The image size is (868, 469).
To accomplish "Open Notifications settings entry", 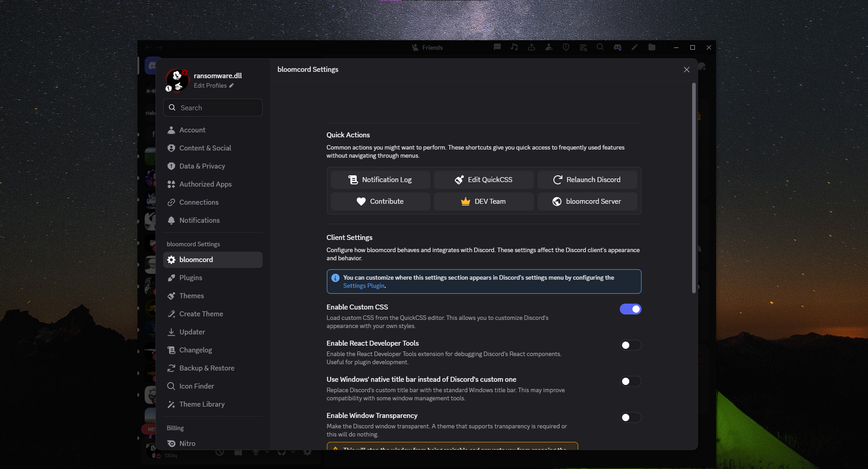I will pos(212,220).
